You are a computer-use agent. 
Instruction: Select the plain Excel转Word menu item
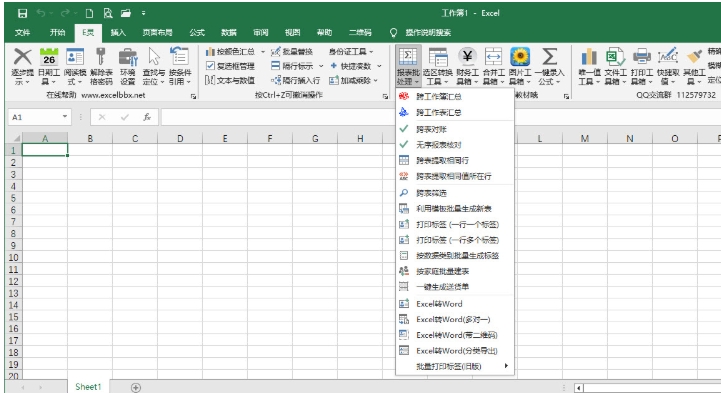tap(455, 304)
